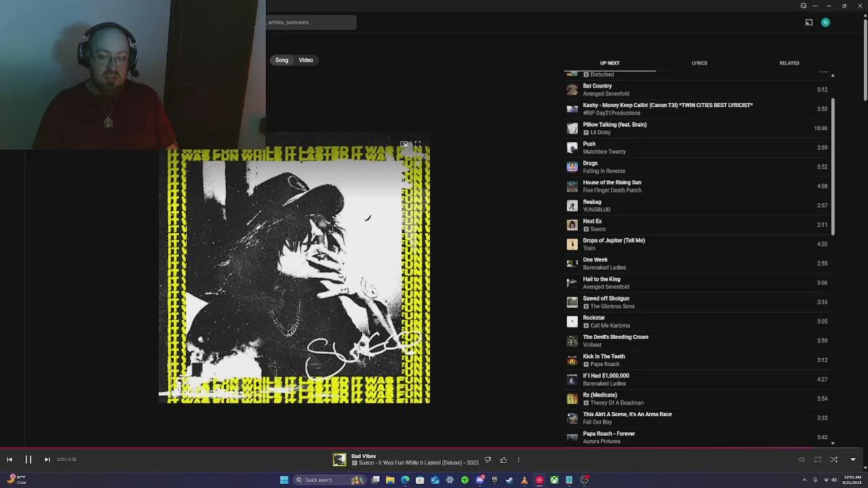The height and width of the screenshot is (488, 868).
Task: Play Bat Country from the queue
Action: coord(698,89)
